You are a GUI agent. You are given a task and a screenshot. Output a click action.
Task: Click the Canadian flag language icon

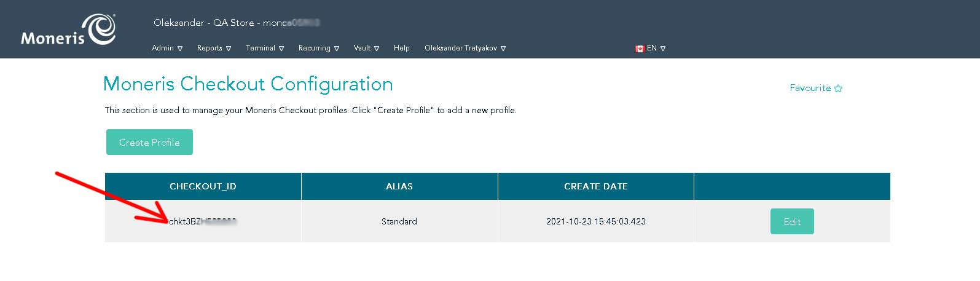click(640, 48)
